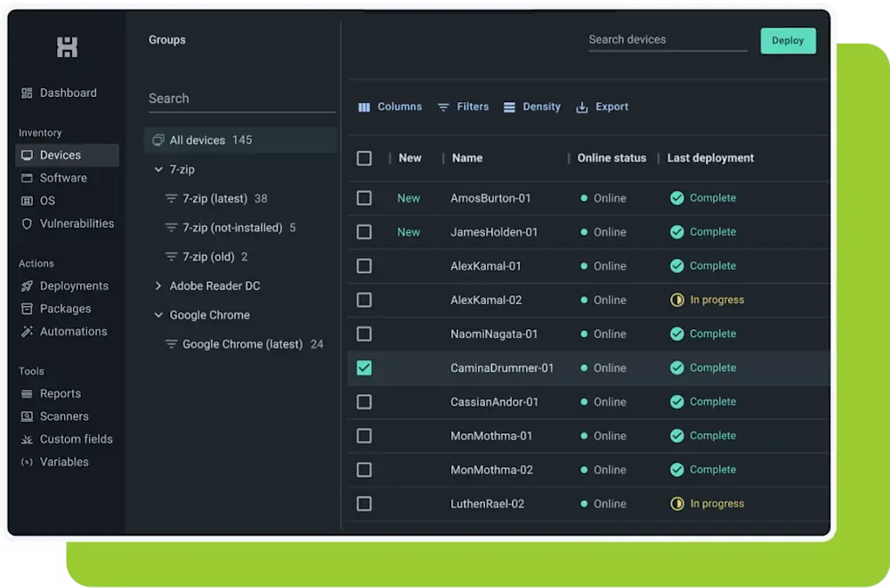Check the MonMothma-01 checkbox

pos(364,436)
